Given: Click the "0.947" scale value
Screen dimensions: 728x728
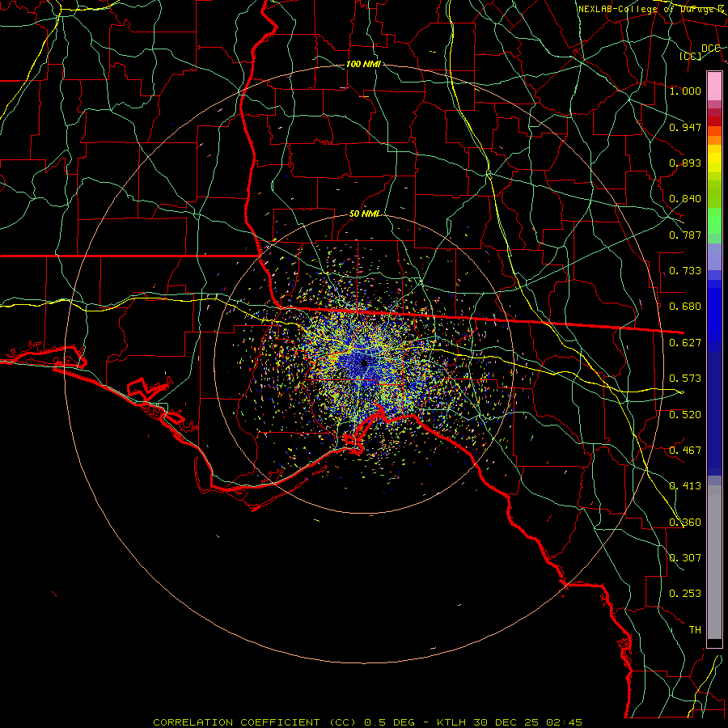Looking at the screenshot, I should pos(685,127).
